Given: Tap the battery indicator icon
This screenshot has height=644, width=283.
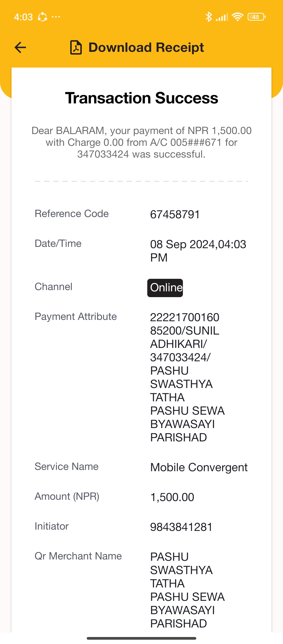Looking at the screenshot, I should (257, 17).
